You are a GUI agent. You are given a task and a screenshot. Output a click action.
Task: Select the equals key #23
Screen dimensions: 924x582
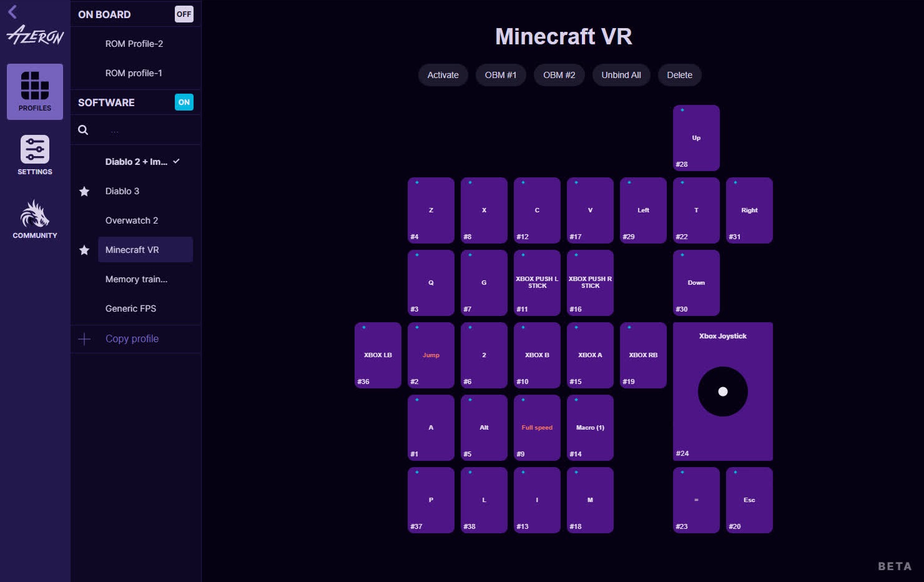click(697, 500)
